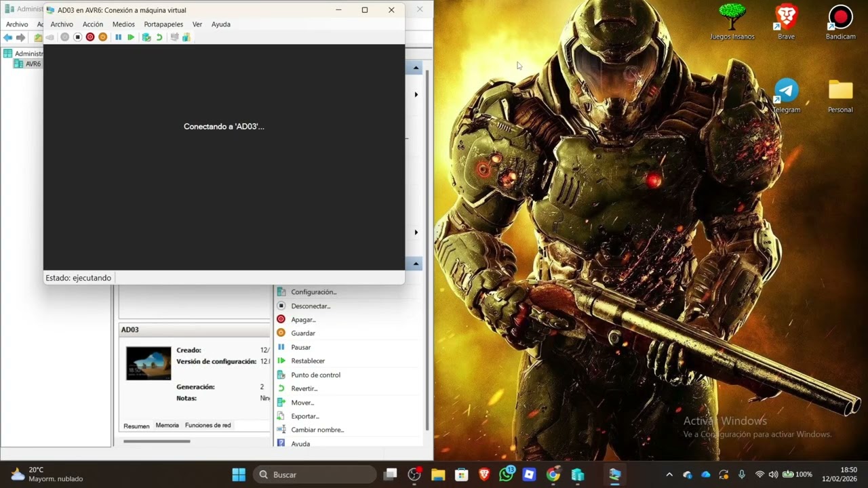Click Punto de control in Actions pane
The width and height of the screenshot is (868, 488).
point(316,375)
